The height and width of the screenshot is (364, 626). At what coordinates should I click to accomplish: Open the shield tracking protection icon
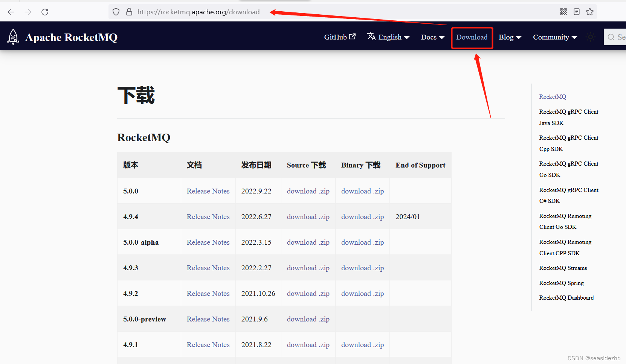tap(116, 12)
